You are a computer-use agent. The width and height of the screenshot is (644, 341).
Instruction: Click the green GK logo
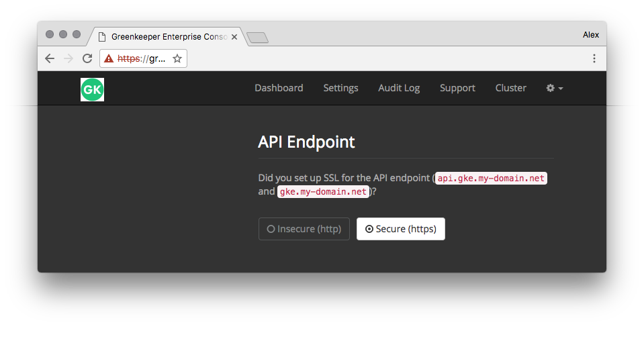(x=93, y=89)
